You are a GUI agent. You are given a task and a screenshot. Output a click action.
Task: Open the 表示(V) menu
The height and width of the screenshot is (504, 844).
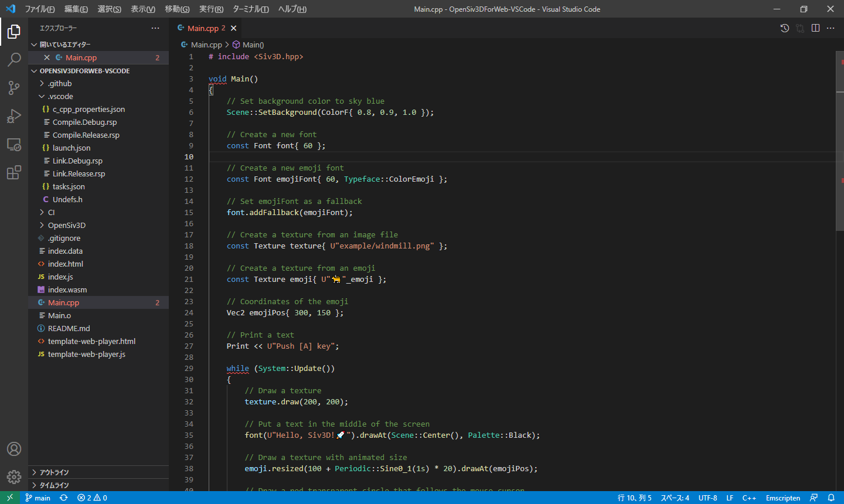[143, 9]
